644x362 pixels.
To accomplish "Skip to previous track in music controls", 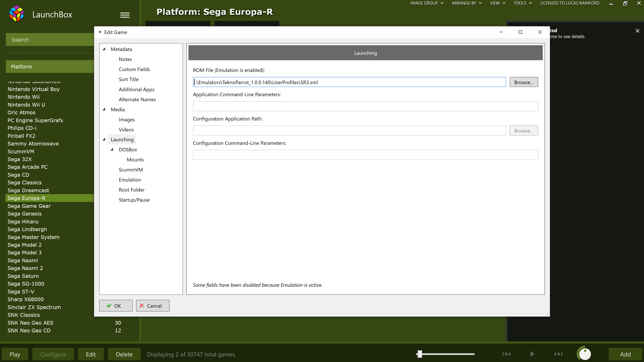I will coord(506,354).
